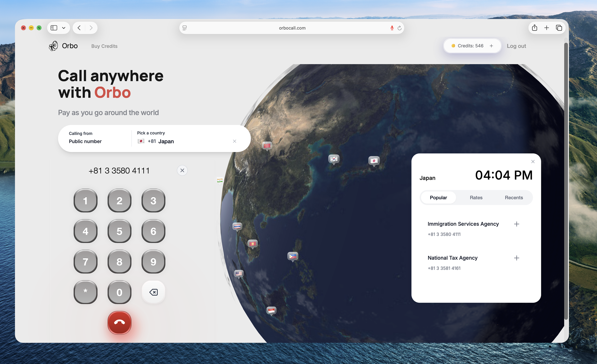Expand the Safari sidebar options chevron
Image resolution: width=597 pixels, height=364 pixels.
click(64, 28)
